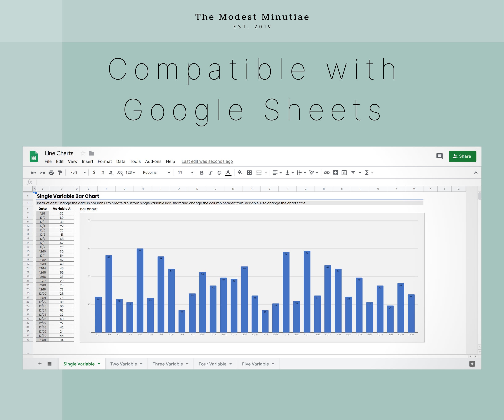Create a filter

pos(353,173)
